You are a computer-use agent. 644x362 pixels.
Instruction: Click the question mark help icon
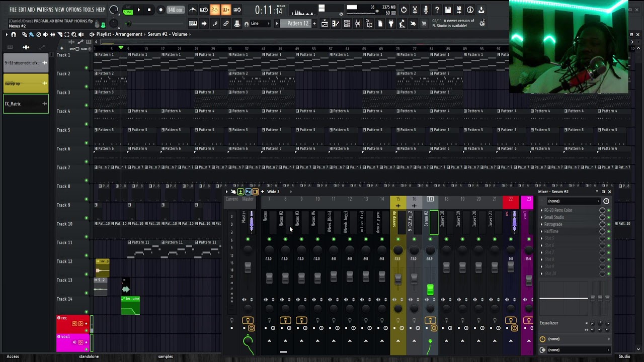pos(437,10)
